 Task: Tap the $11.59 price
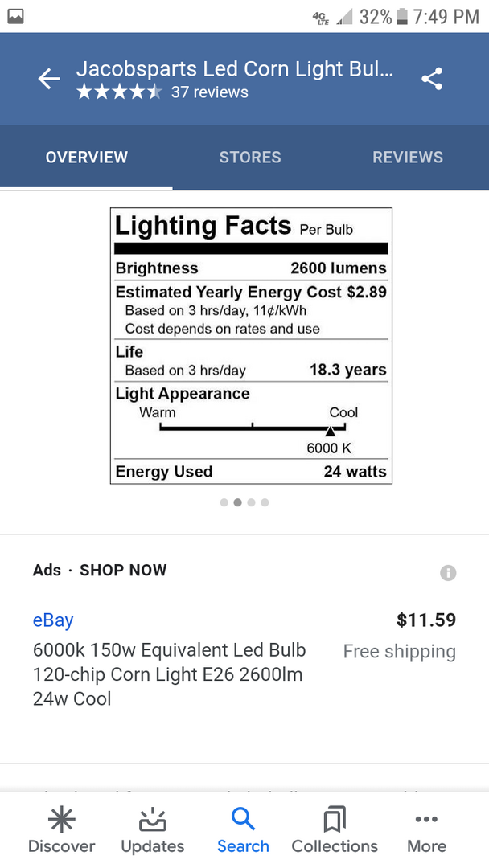coord(426,620)
